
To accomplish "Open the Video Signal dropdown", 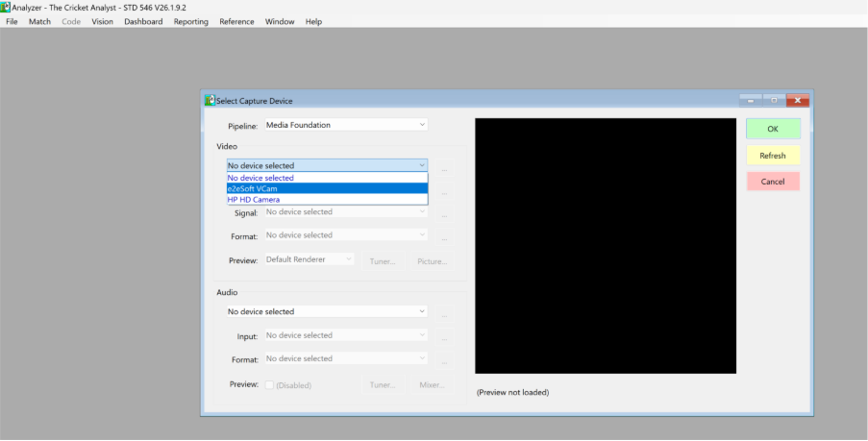I will tap(347, 212).
